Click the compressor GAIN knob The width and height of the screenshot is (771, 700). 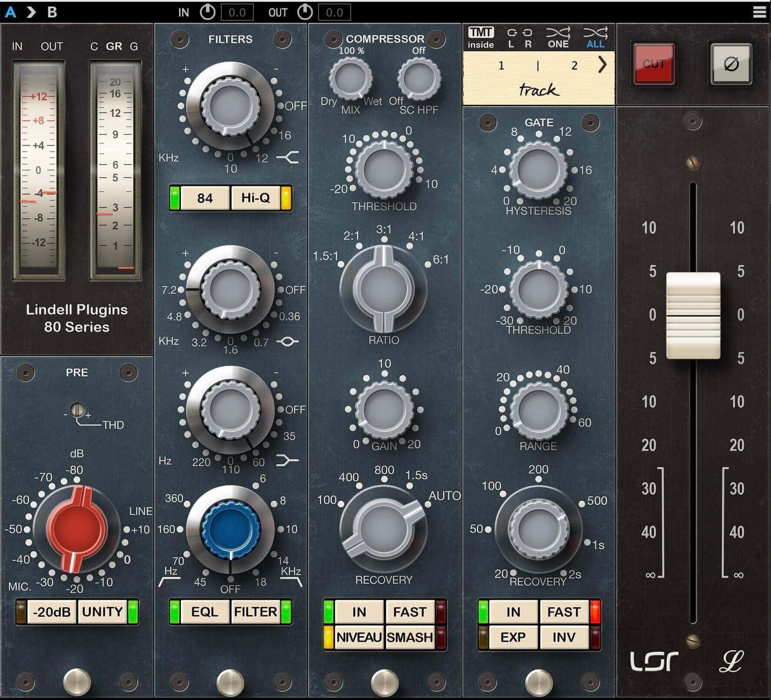pyautogui.click(x=384, y=410)
